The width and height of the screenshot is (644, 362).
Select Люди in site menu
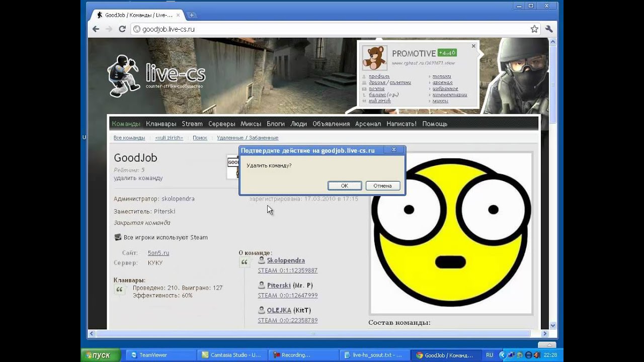click(298, 124)
